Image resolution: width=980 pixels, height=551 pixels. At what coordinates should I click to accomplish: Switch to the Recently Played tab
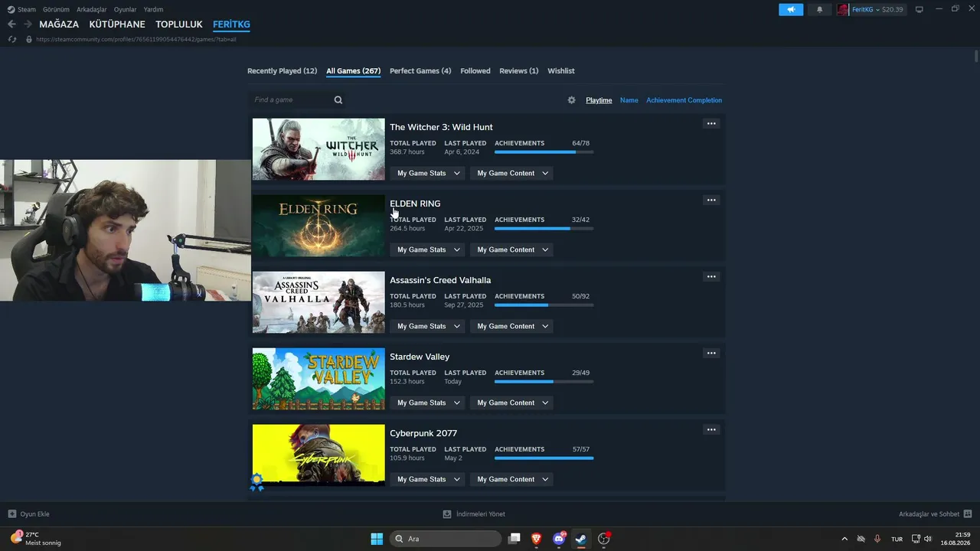point(282,71)
